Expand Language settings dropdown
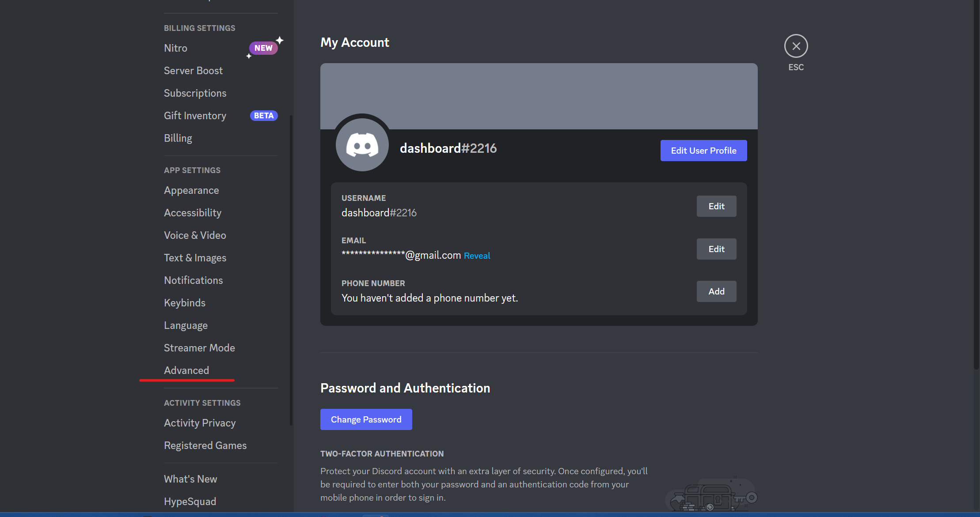The width and height of the screenshot is (980, 517). (186, 325)
